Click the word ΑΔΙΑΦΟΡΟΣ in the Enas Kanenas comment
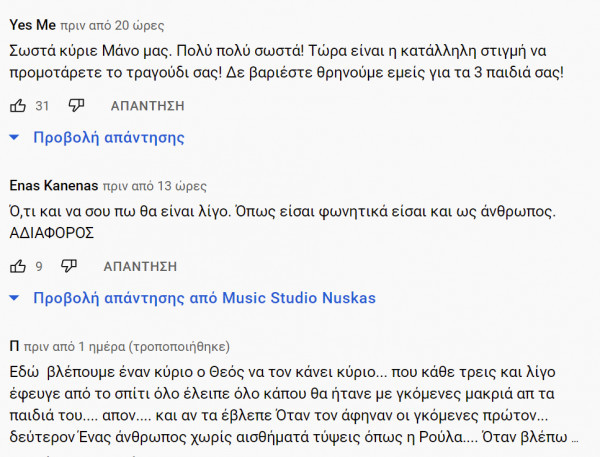This screenshot has width=600, height=457. (x=51, y=232)
